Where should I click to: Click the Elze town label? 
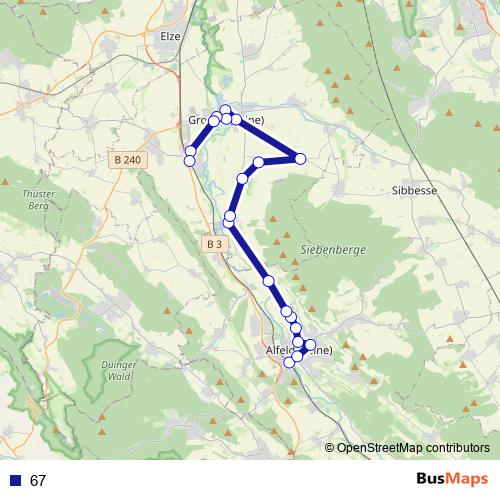coord(170,36)
